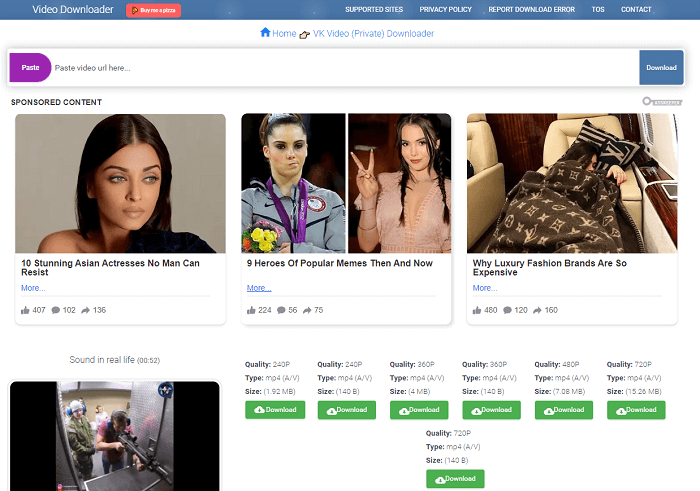Viewport: 700px width, 491px height.
Task: Click the blue Download button beside URL field
Action: point(661,68)
